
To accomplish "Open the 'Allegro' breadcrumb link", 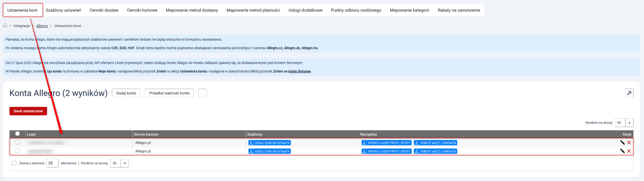I will (x=42, y=26).
